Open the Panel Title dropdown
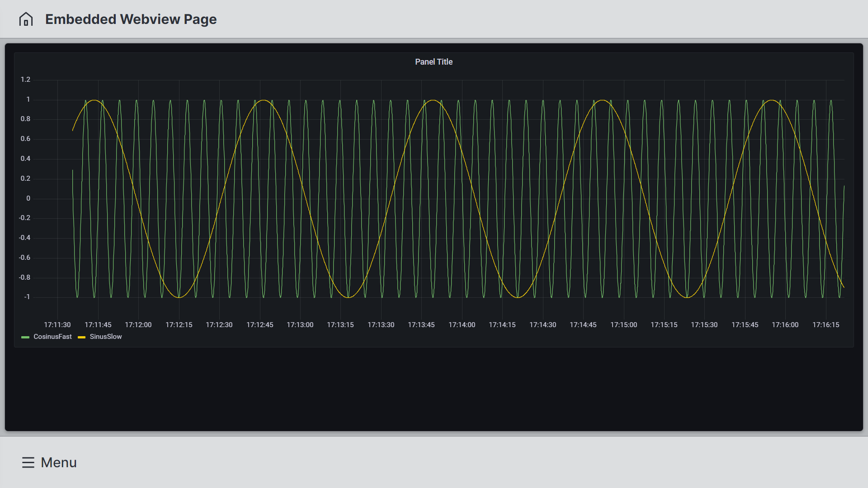Screen dimensions: 868x488 pyautogui.click(x=434, y=62)
